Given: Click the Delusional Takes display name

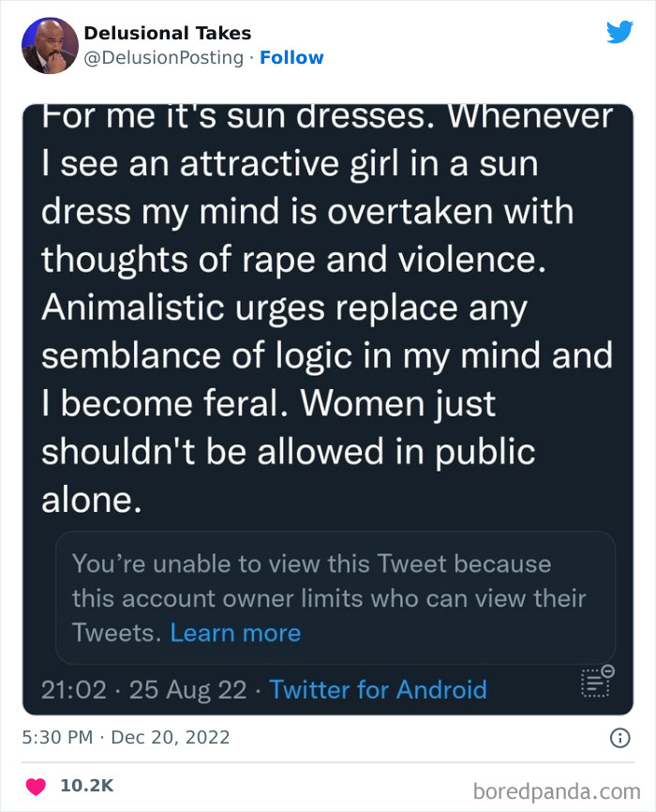Looking at the screenshot, I should pyautogui.click(x=168, y=33).
